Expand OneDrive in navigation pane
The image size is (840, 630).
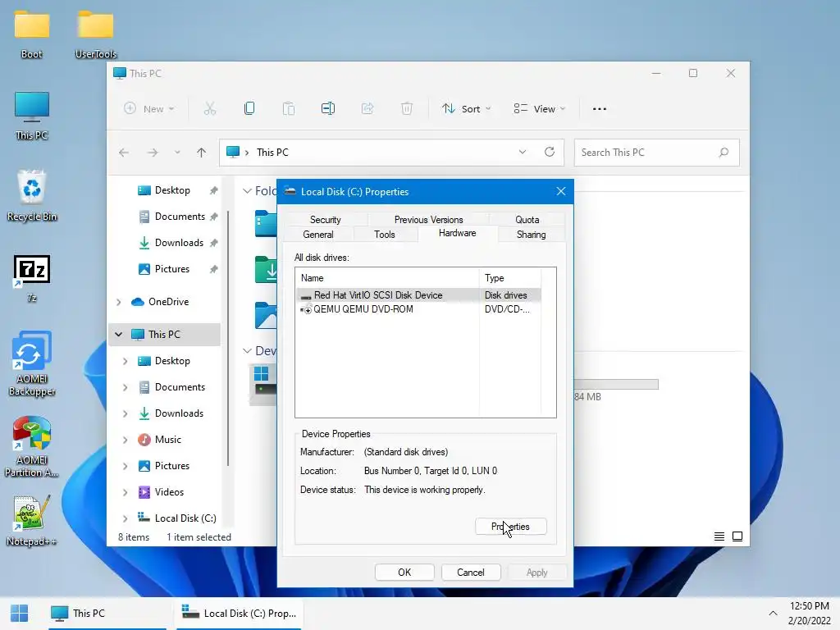pos(118,302)
